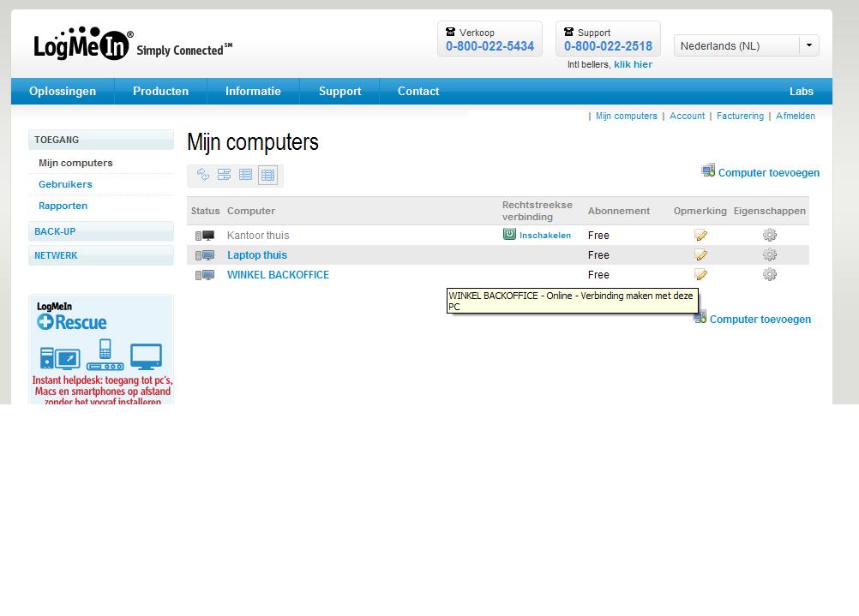859x616 pixels.
Task: Open the Support menu in the navigation bar
Action: 339,92
